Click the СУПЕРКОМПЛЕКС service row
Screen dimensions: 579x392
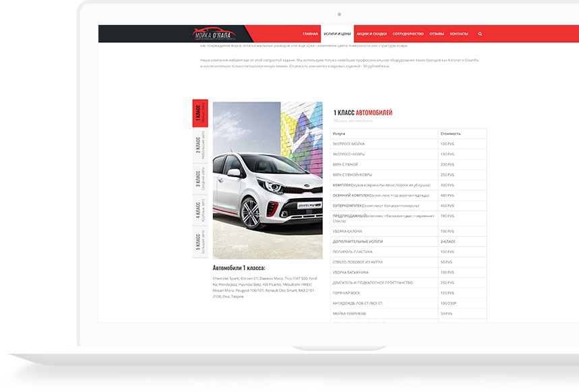[384, 205]
